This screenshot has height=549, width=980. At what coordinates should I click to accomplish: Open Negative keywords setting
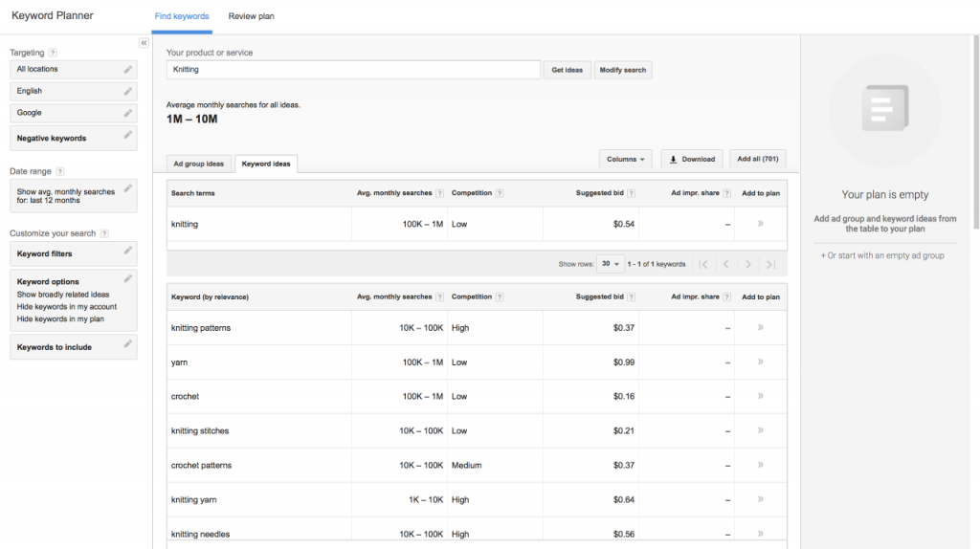click(x=74, y=138)
